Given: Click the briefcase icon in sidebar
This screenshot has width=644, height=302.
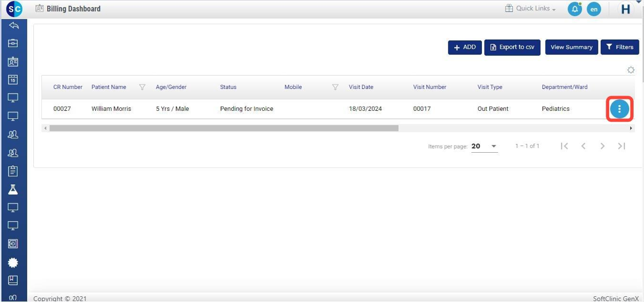Looking at the screenshot, I should [x=13, y=43].
